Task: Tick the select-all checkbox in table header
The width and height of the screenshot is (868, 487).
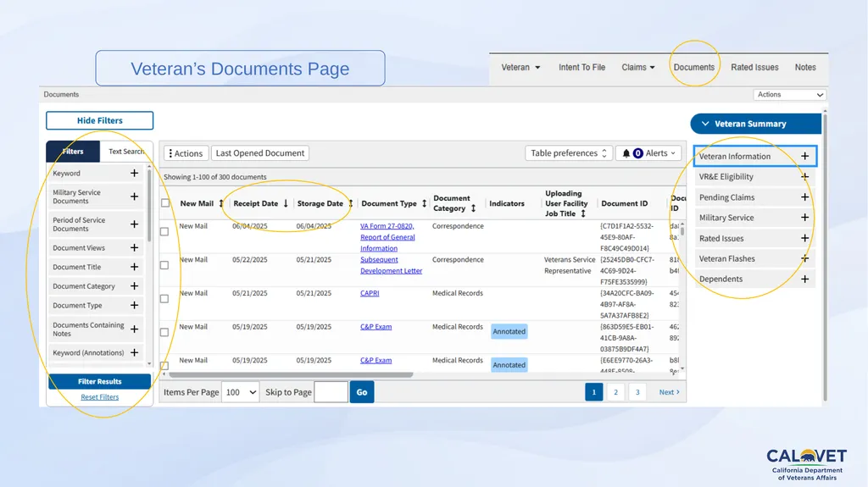Action: pyautogui.click(x=165, y=203)
